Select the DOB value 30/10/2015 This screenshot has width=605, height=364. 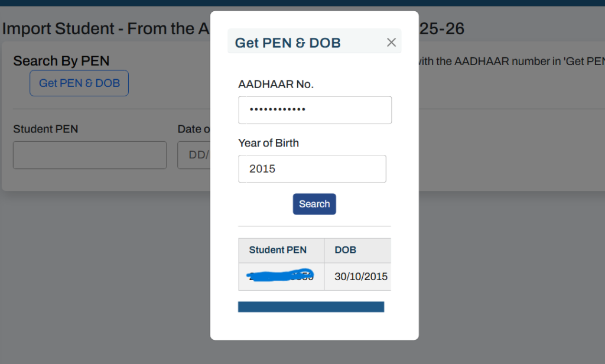pos(357,275)
